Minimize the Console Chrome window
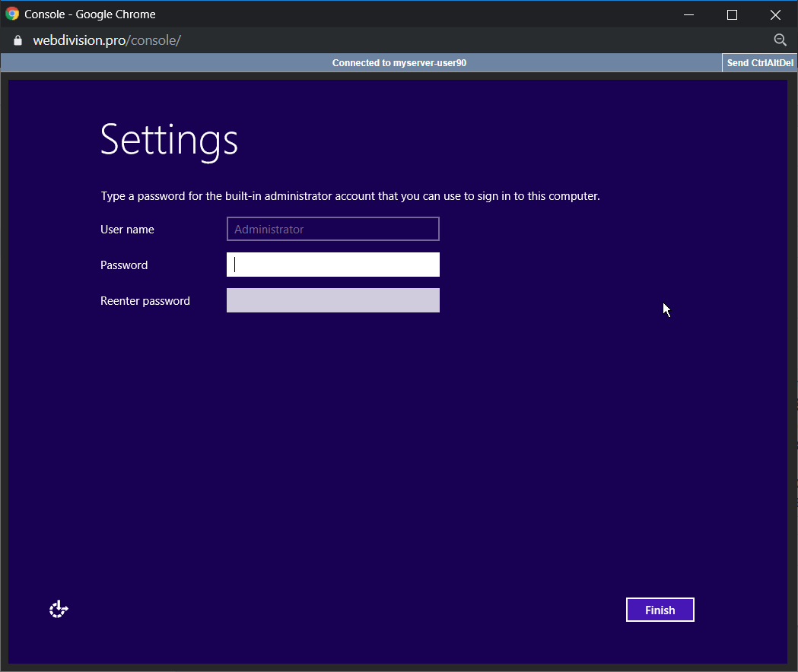The height and width of the screenshot is (672, 798). pos(688,14)
